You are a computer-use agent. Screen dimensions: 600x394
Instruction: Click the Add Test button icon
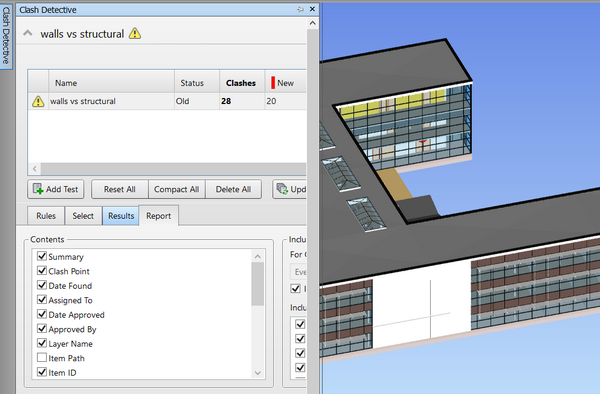pos(38,189)
